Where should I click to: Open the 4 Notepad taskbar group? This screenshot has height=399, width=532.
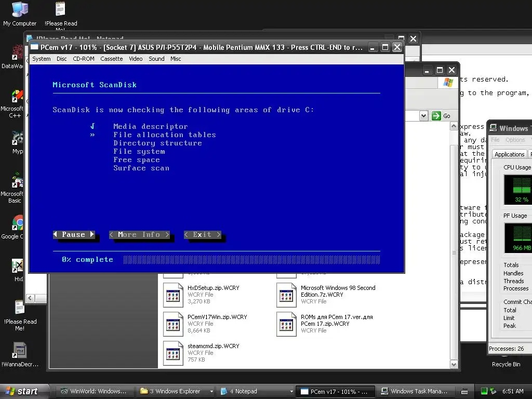[256, 391]
